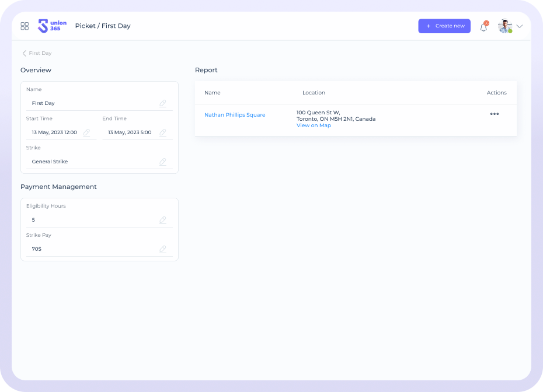Go back using First Day chevron

[25, 53]
